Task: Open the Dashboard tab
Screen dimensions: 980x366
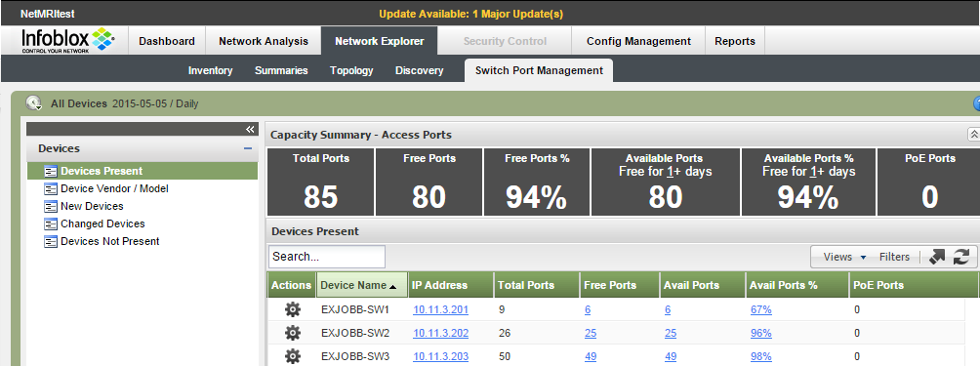Action: click(x=167, y=41)
